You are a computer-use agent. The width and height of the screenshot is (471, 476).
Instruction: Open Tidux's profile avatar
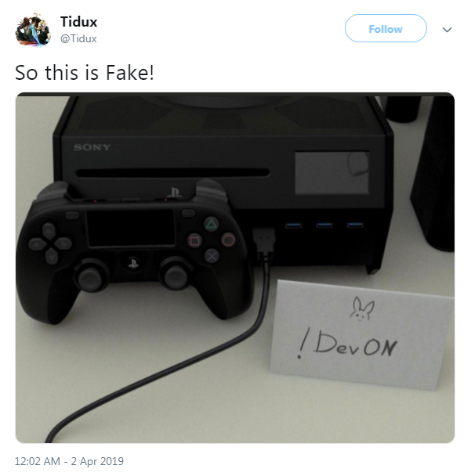[x=33, y=29]
